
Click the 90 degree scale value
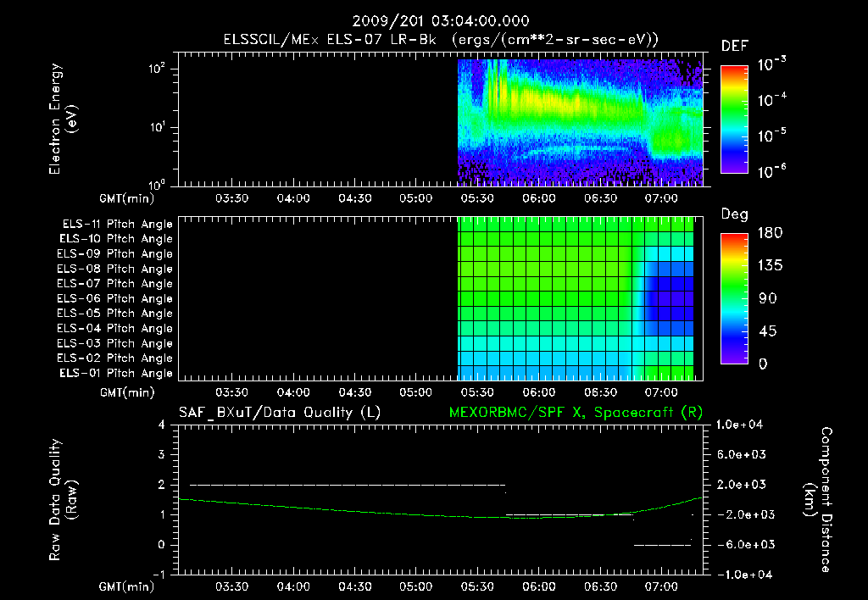click(x=767, y=298)
